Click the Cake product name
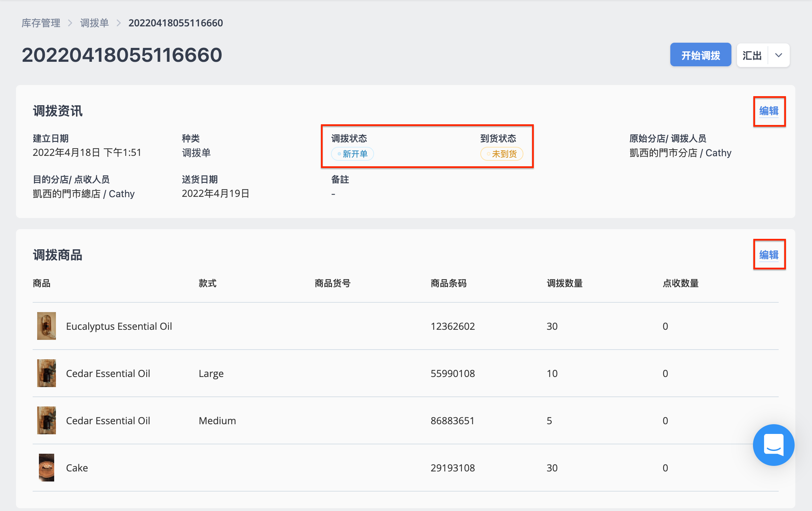 [x=77, y=468]
